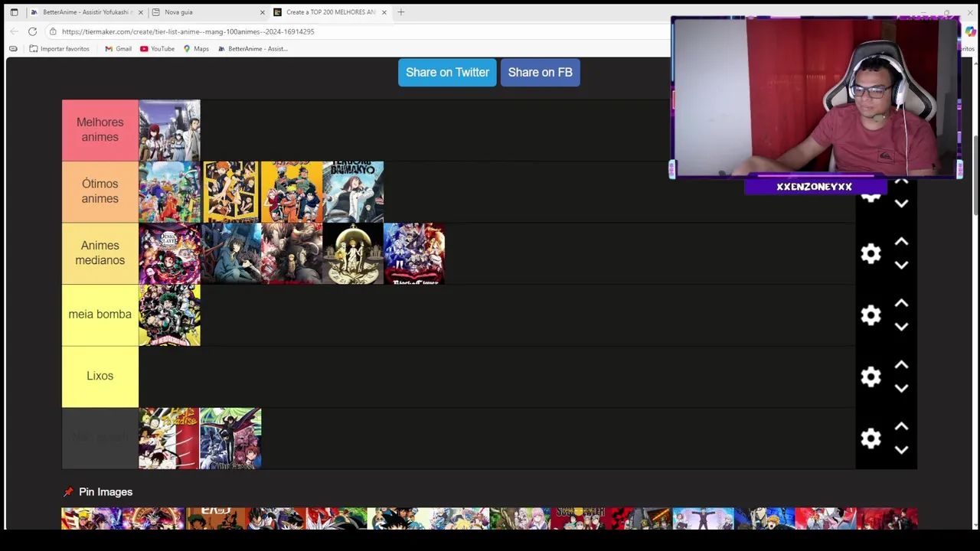Click Pin Images heading
The image size is (980, 551).
[106, 492]
